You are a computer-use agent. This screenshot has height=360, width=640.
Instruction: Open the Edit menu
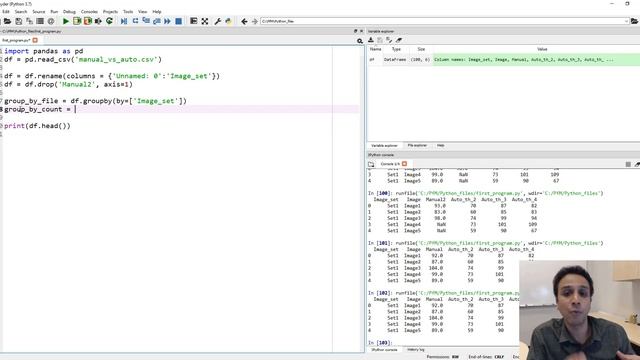tap(6, 12)
